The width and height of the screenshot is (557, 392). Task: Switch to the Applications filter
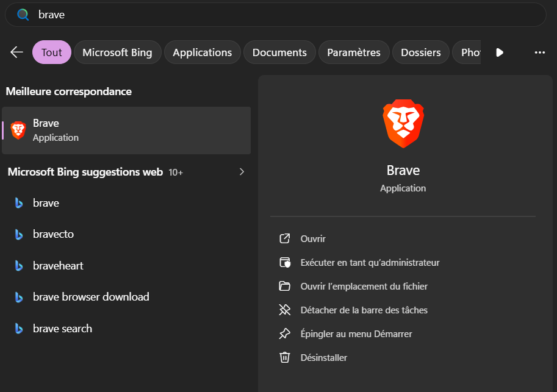click(x=202, y=52)
